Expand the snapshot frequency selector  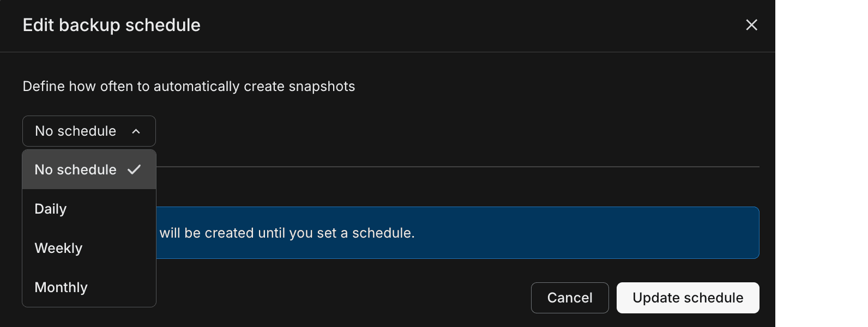tap(88, 131)
